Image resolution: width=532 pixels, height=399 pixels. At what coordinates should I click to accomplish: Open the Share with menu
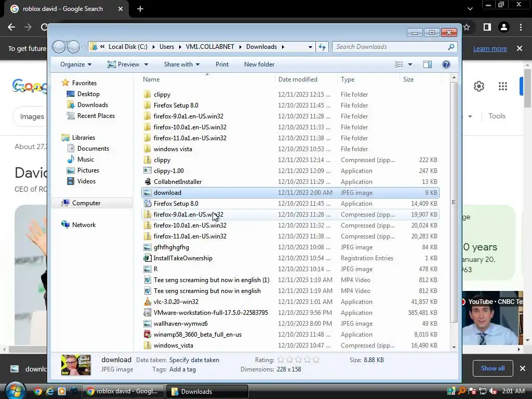tap(182, 64)
